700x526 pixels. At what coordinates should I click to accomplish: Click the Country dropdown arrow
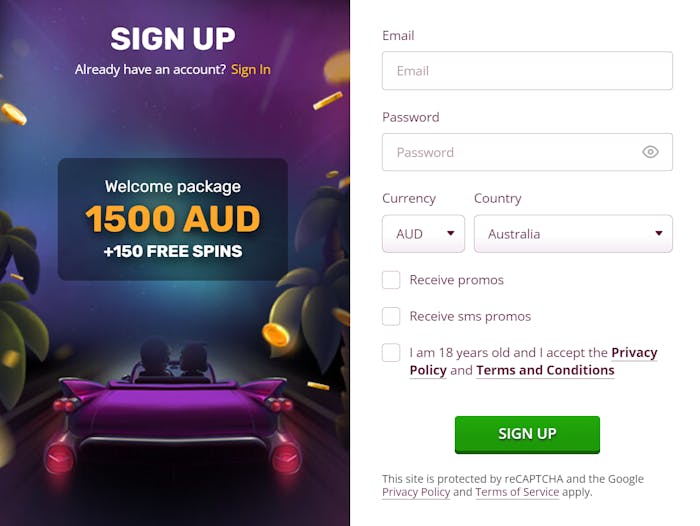[659, 234]
